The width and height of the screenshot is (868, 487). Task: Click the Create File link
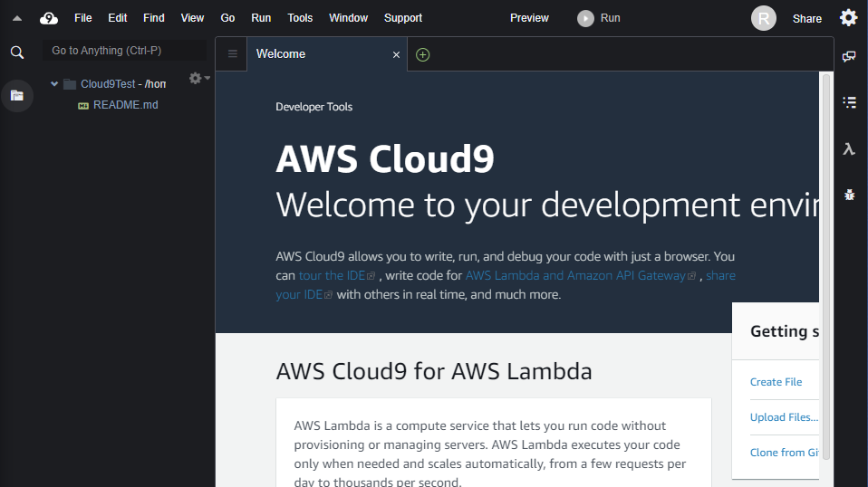776,382
